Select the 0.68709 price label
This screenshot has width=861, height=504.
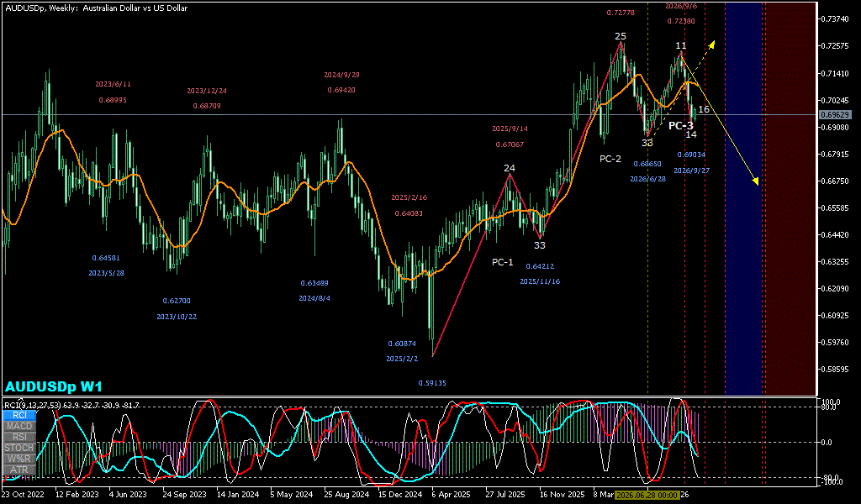coord(207,105)
